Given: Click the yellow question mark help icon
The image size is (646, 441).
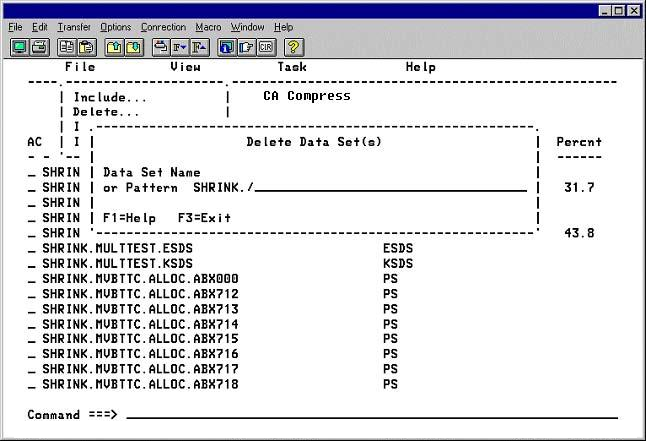Looking at the screenshot, I should (x=294, y=46).
